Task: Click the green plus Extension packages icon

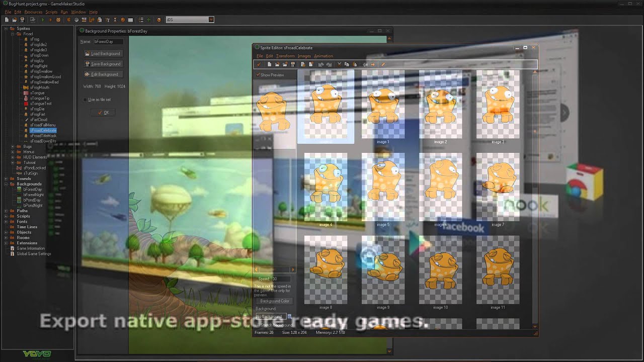Action: click(148, 20)
